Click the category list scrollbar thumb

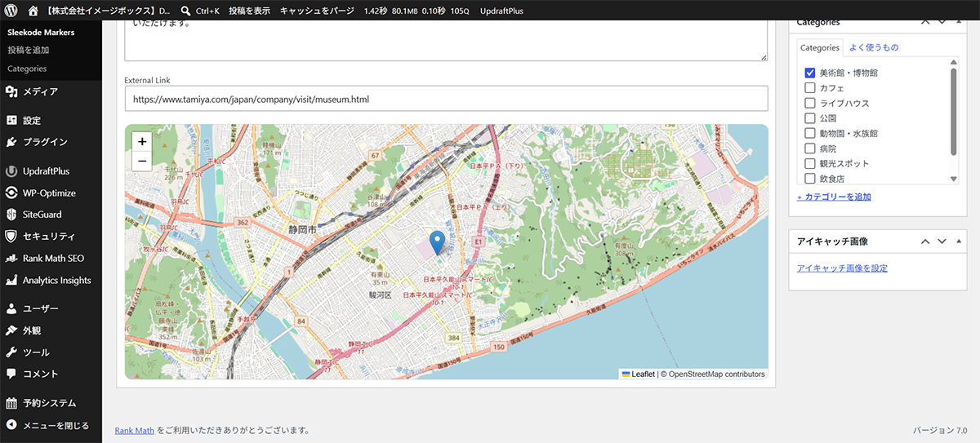pyautogui.click(x=953, y=110)
